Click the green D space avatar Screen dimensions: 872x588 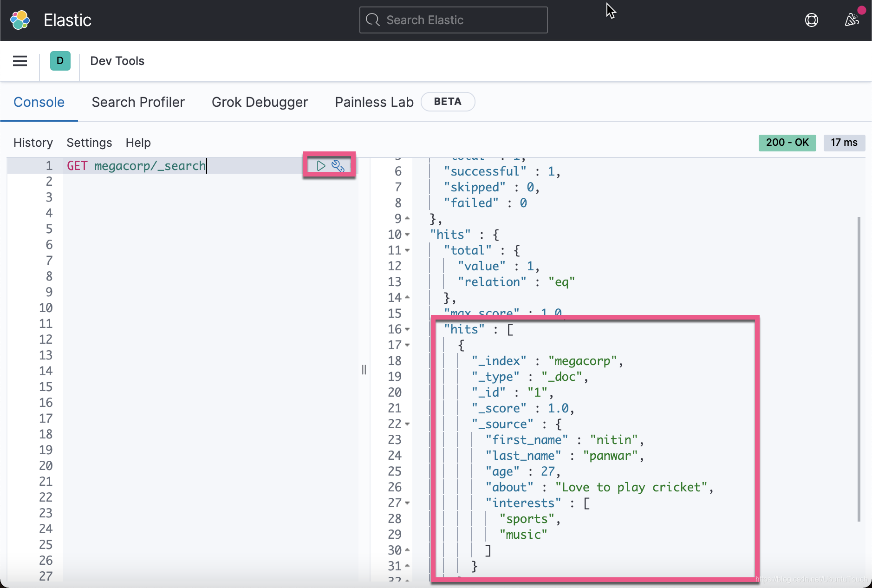pos(60,61)
